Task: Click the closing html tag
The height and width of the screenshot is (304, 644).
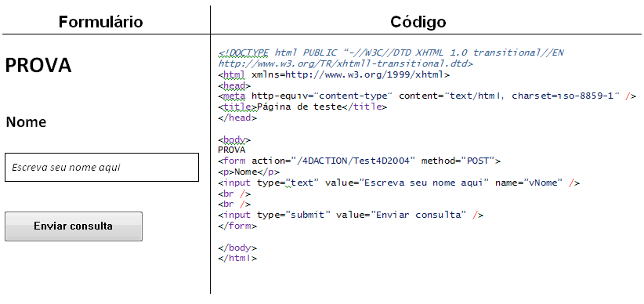Action: coord(237,258)
